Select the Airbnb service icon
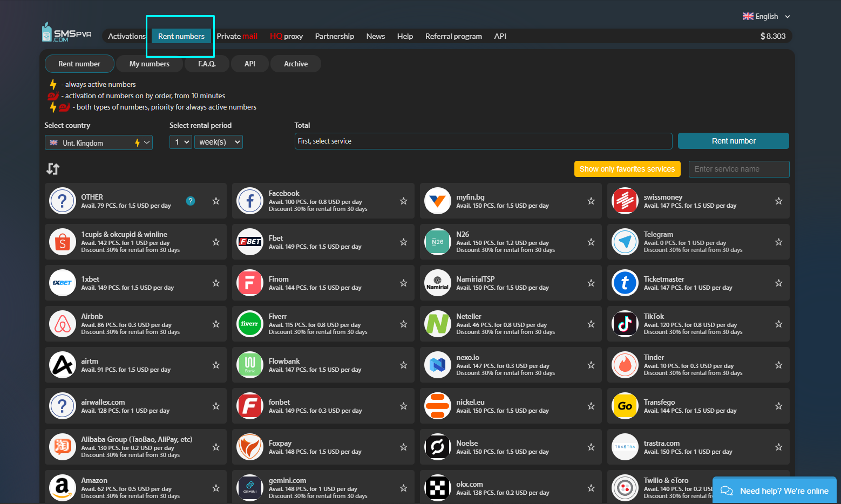This screenshot has width=841, height=504. [x=63, y=324]
